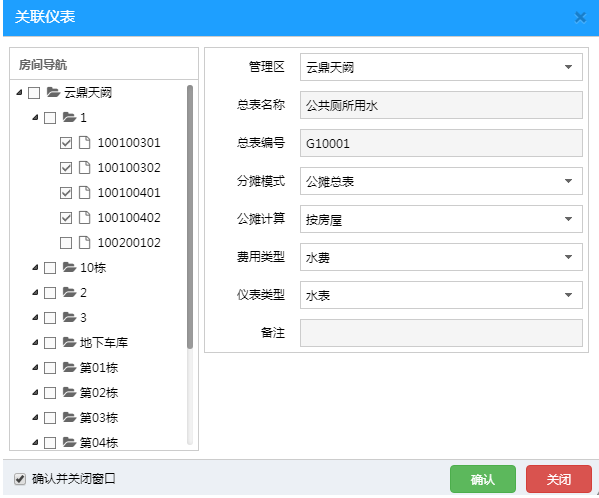Click the green 确认 button
The image size is (599, 498).
click(483, 479)
